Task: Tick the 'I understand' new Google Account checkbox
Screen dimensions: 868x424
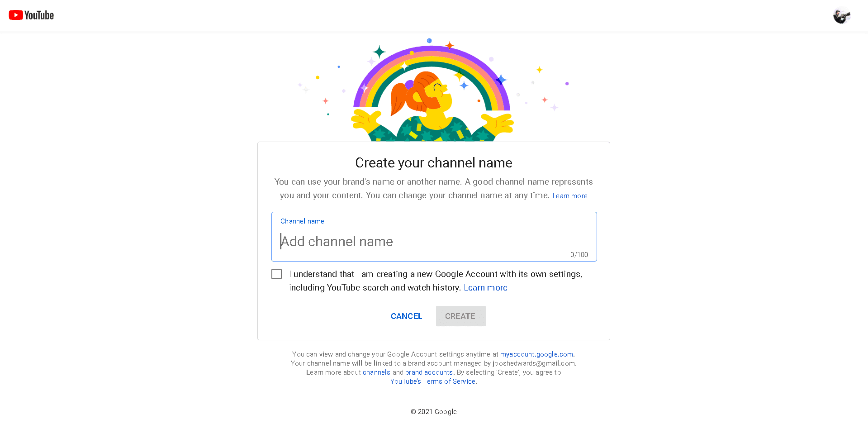Action: pyautogui.click(x=276, y=274)
